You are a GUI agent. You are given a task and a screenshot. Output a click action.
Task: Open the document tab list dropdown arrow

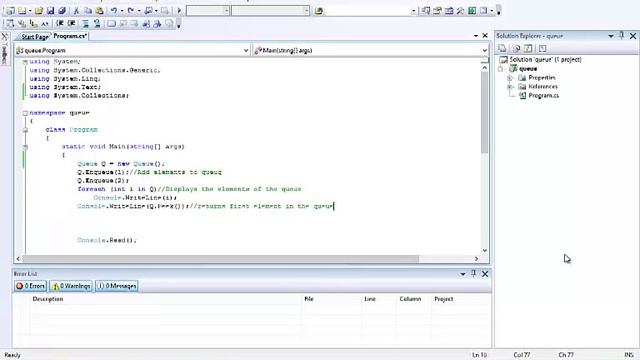coord(476,36)
